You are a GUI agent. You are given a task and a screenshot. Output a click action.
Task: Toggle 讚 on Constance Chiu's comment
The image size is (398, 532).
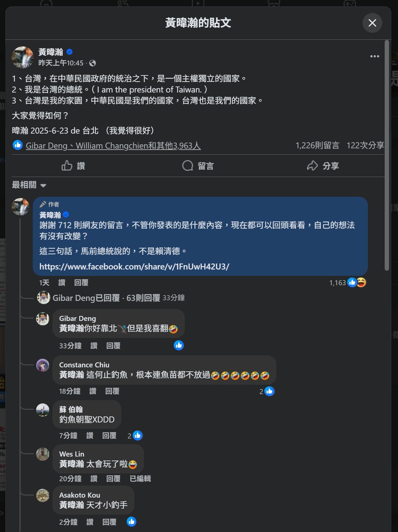93,391
